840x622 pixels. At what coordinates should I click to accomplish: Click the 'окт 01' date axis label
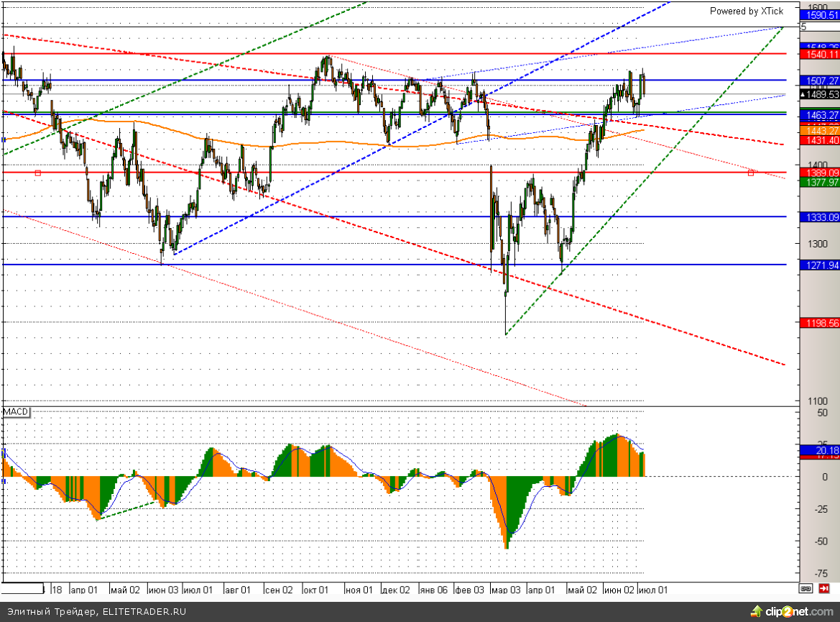316,590
